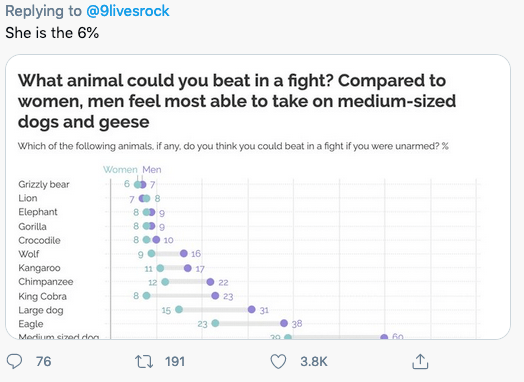524x382 pixels.
Task: Open the @9livesrock profile link
Action: click(x=128, y=11)
